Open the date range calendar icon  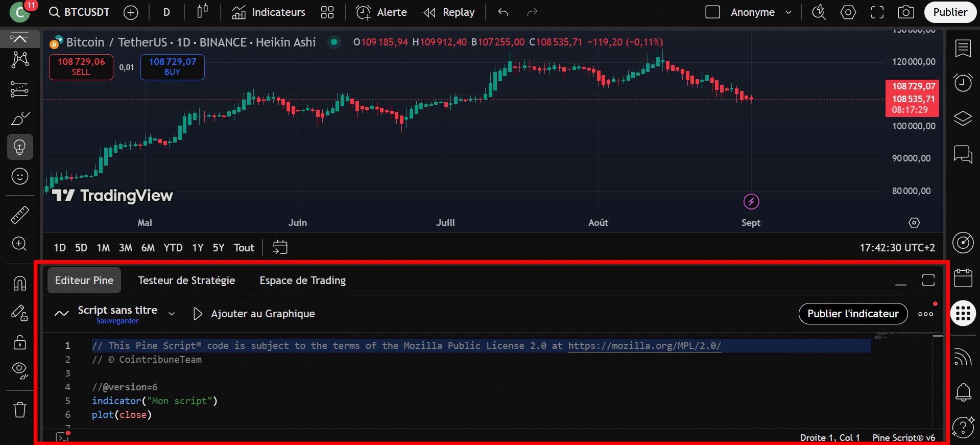(x=280, y=248)
